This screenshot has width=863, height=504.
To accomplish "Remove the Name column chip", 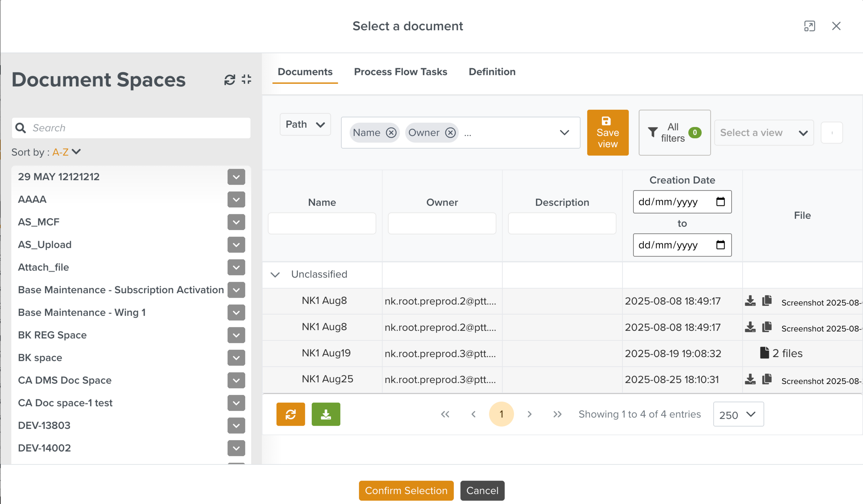I will coord(391,132).
